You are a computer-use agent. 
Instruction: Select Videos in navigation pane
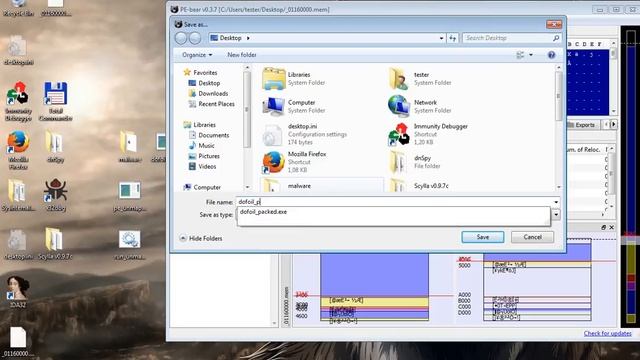point(202,167)
